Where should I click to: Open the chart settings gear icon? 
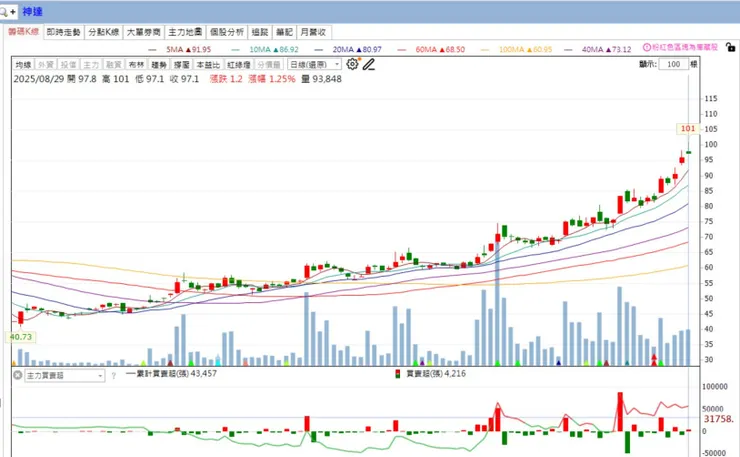pos(352,64)
